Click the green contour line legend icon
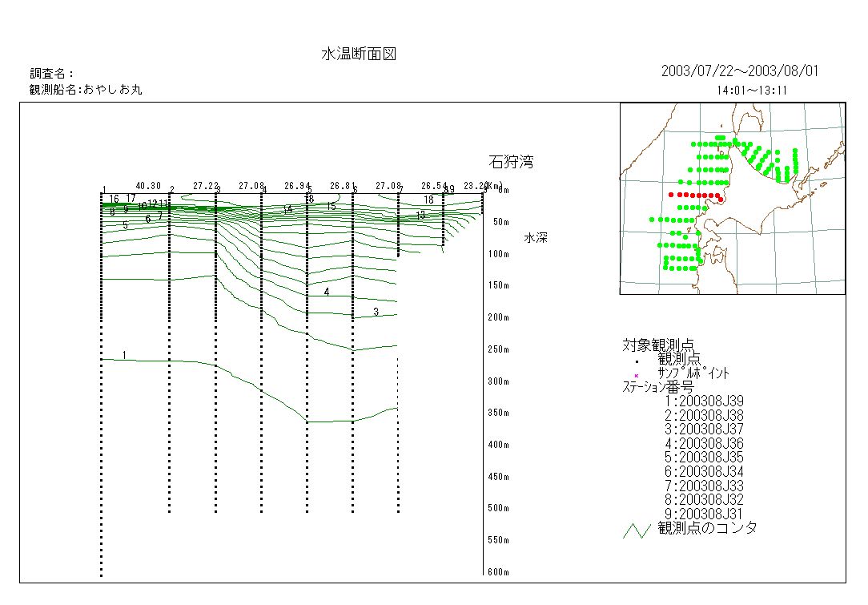Viewport: 868px width, 605px height. [x=637, y=530]
